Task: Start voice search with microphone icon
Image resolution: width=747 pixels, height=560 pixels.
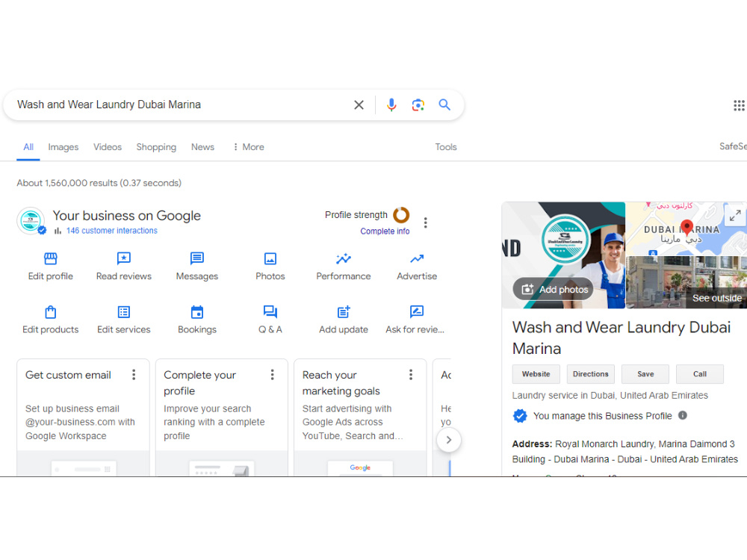Action: point(391,105)
